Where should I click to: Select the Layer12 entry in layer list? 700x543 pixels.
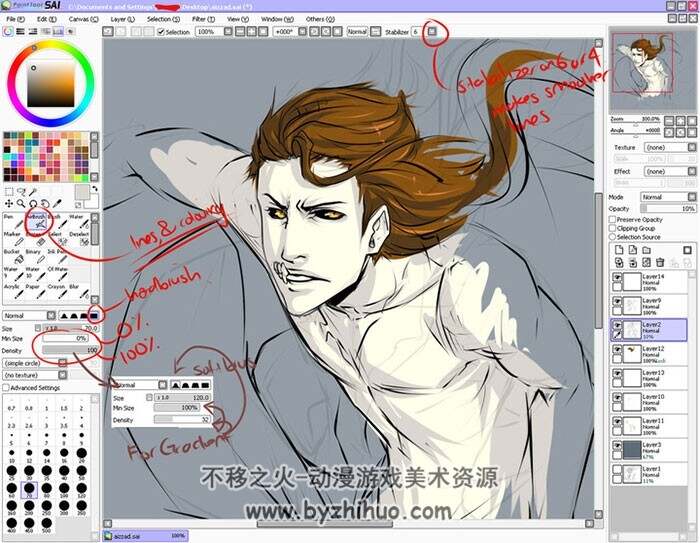649,354
